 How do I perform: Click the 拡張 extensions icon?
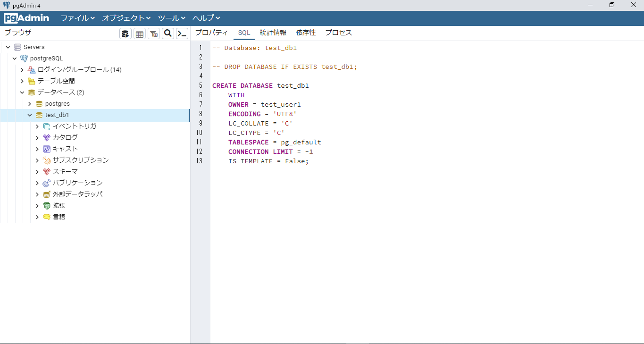pos(47,206)
